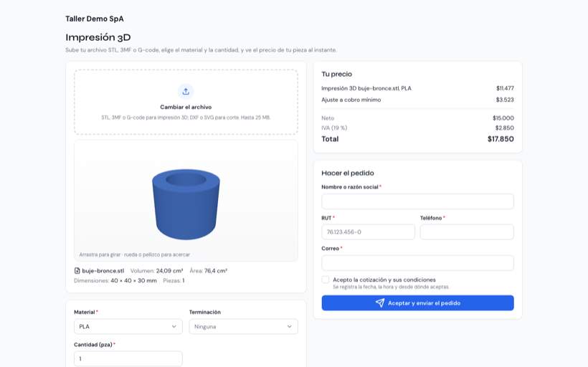Open the Terminación dropdown showing Ninguna

(243, 327)
